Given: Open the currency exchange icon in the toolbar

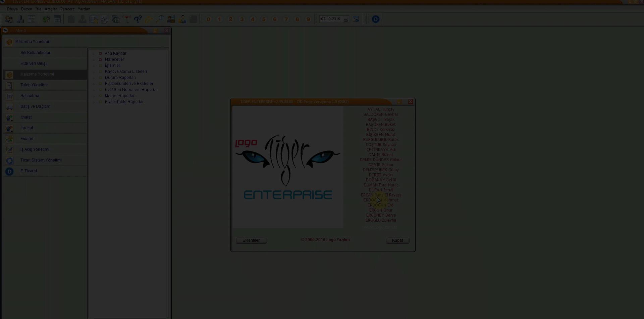Looking at the screenshot, I should (x=46, y=19).
